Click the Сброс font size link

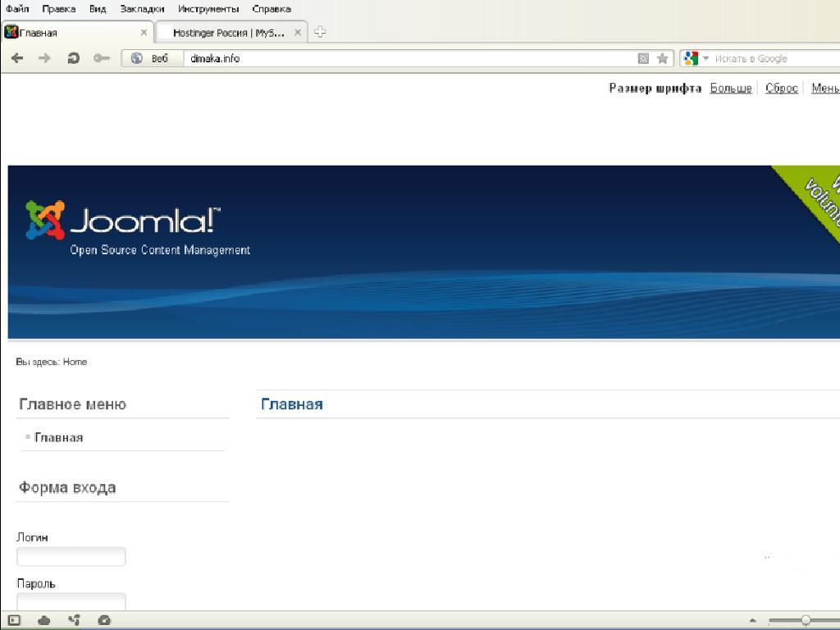pyautogui.click(x=782, y=88)
